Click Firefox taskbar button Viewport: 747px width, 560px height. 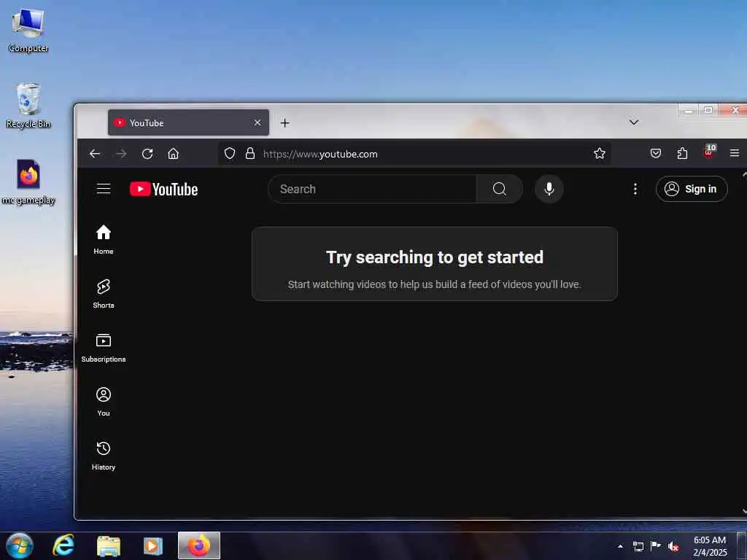click(x=199, y=545)
